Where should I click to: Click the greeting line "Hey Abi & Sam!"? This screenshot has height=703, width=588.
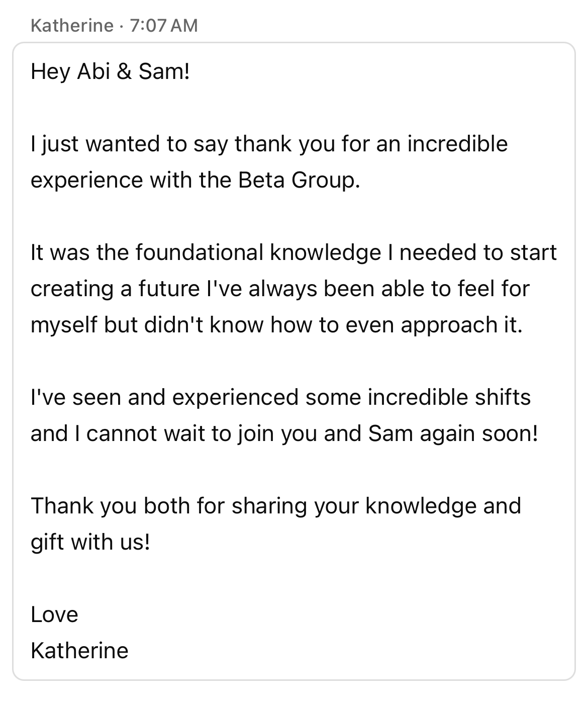(111, 72)
